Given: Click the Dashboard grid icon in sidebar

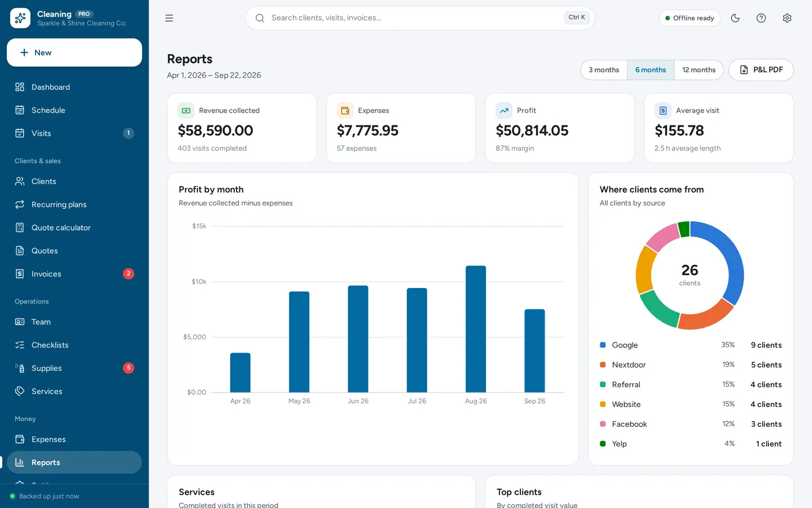Looking at the screenshot, I should click(x=20, y=87).
